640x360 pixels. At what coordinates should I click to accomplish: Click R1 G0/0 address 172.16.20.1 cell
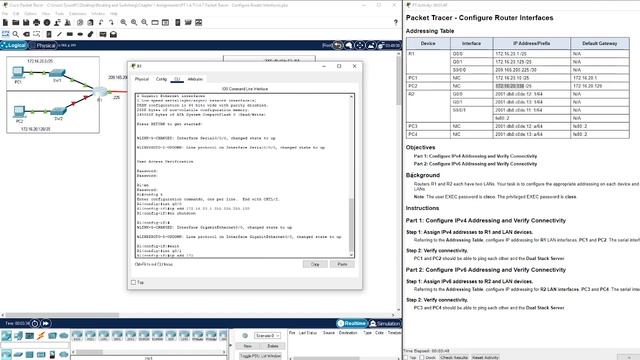coord(531,53)
